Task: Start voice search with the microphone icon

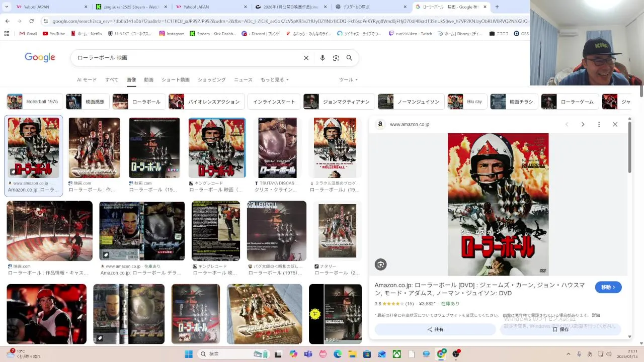Action: (x=323, y=58)
